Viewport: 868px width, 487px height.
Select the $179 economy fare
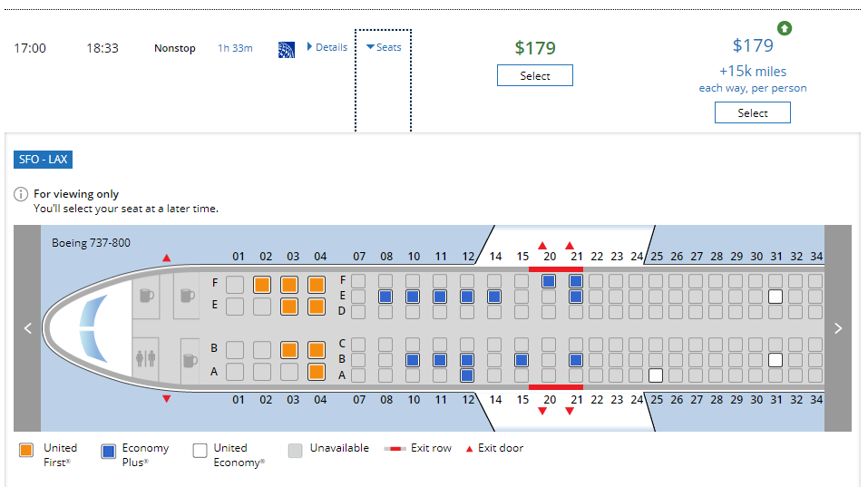(535, 76)
